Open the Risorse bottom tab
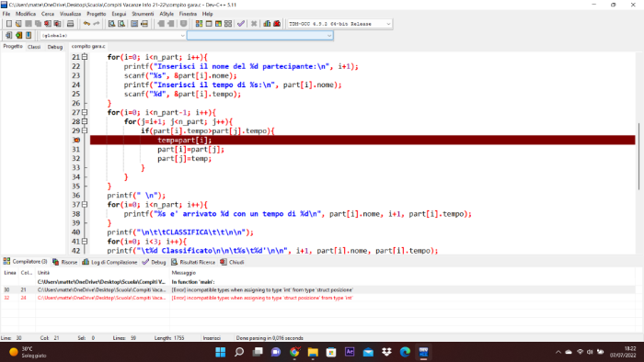 pos(65,262)
